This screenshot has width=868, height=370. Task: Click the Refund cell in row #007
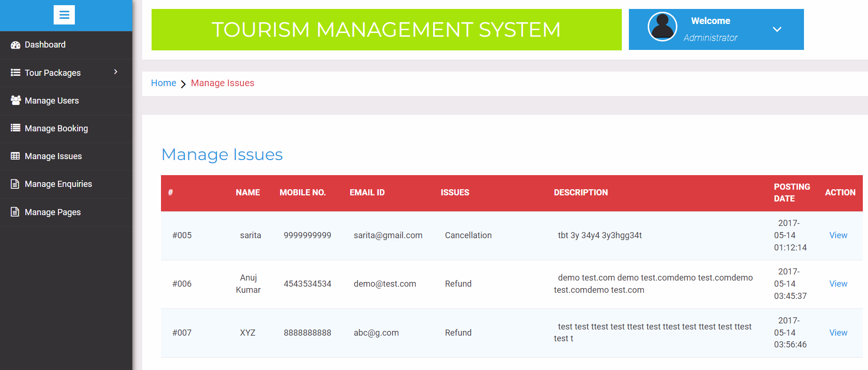[458, 333]
